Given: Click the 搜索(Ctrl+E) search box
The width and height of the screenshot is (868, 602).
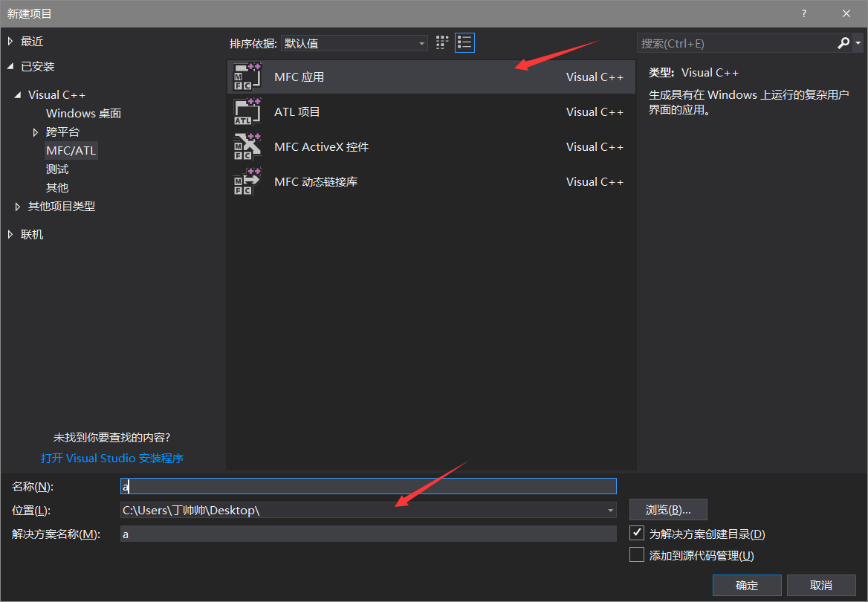Looking at the screenshot, I should [737, 43].
